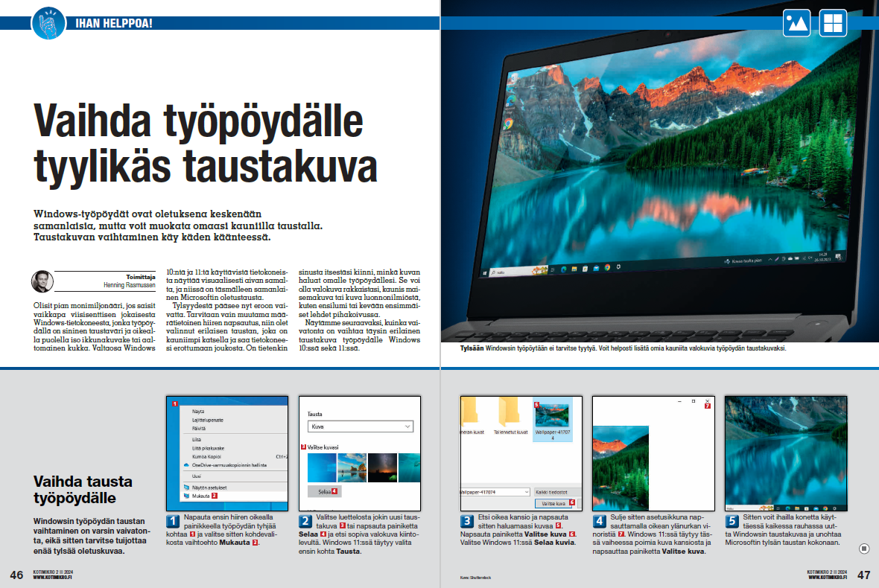Click the monitor icon beside Näytön asetukset
This screenshot has height=588, width=879.
click(187, 488)
